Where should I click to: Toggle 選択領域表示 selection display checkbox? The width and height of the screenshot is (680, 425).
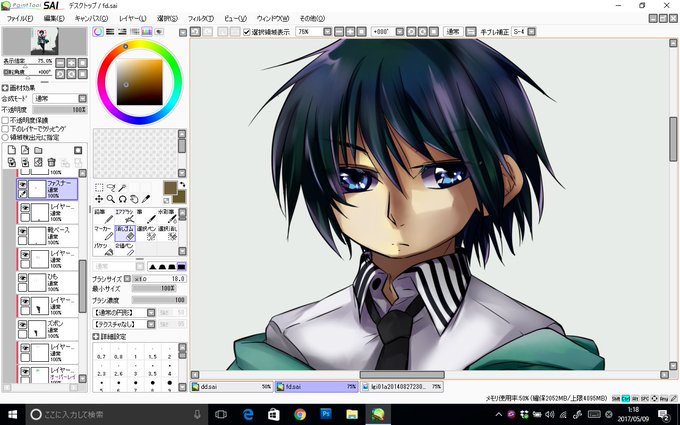pyautogui.click(x=247, y=32)
